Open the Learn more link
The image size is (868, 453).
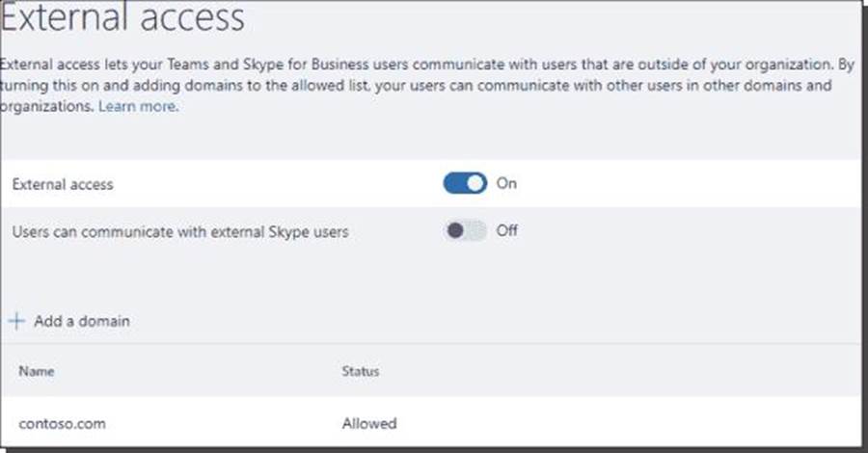pyautogui.click(x=137, y=107)
